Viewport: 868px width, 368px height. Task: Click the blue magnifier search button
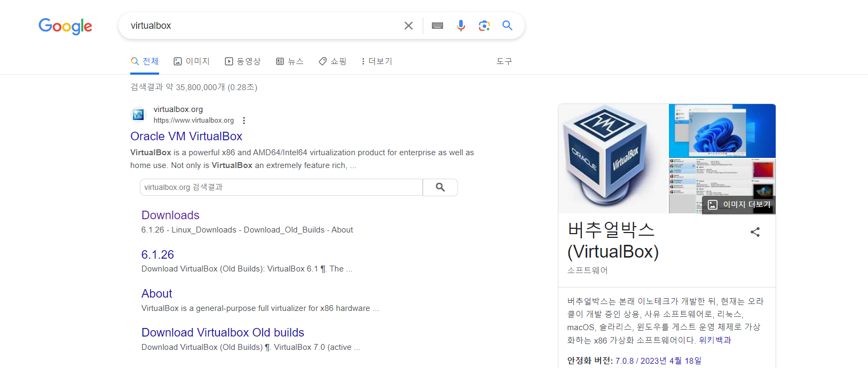coord(507,26)
